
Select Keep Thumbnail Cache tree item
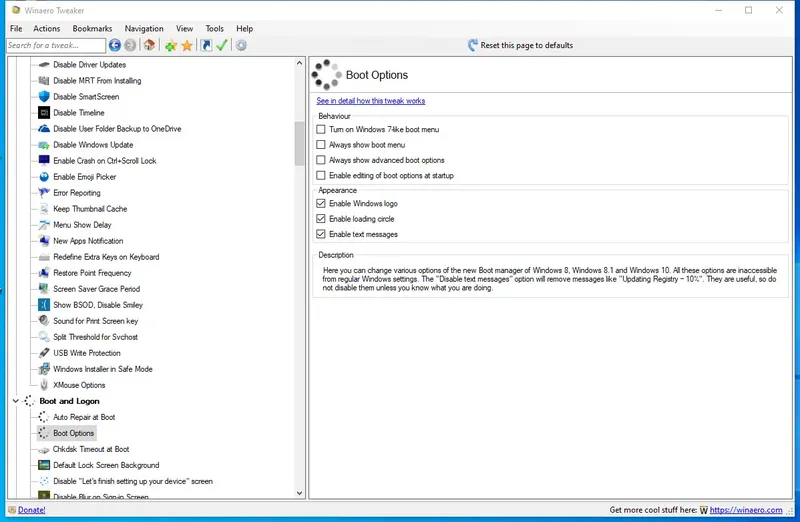[90, 209]
